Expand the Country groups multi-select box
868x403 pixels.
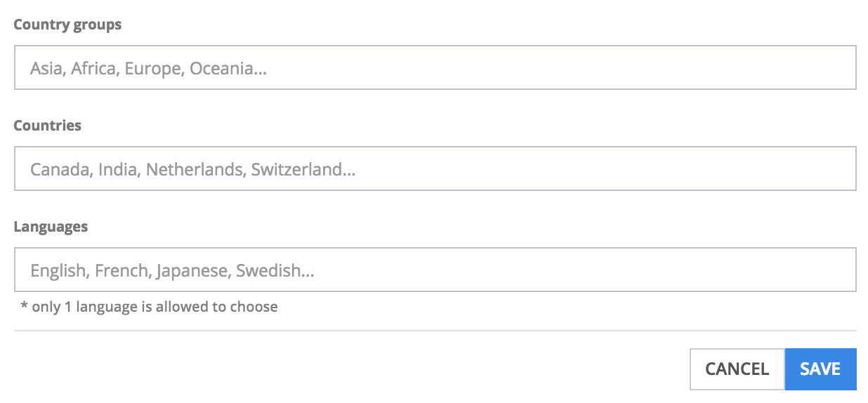click(x=435, y=68)
